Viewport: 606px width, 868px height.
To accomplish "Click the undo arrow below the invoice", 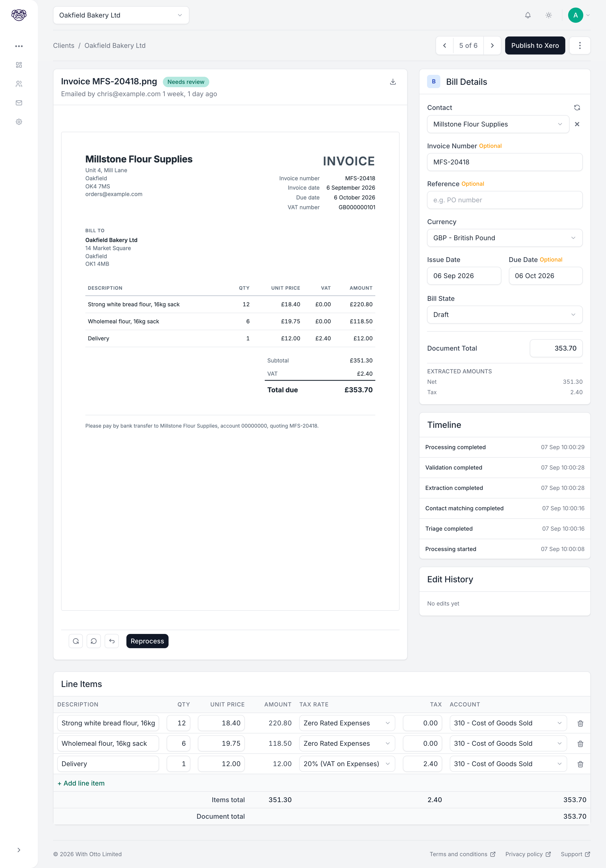I will point(112,641).
